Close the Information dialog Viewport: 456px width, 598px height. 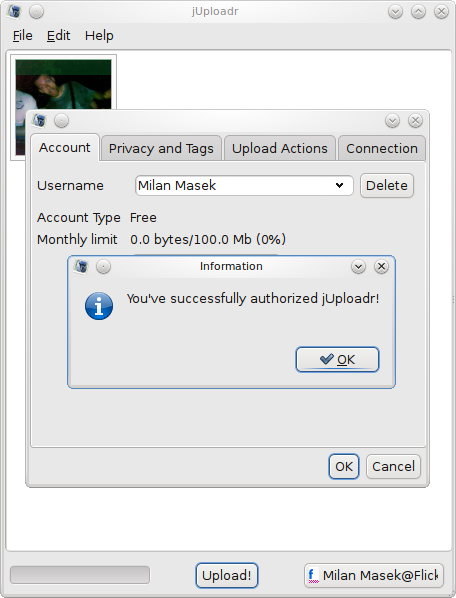tap(381, 266)
